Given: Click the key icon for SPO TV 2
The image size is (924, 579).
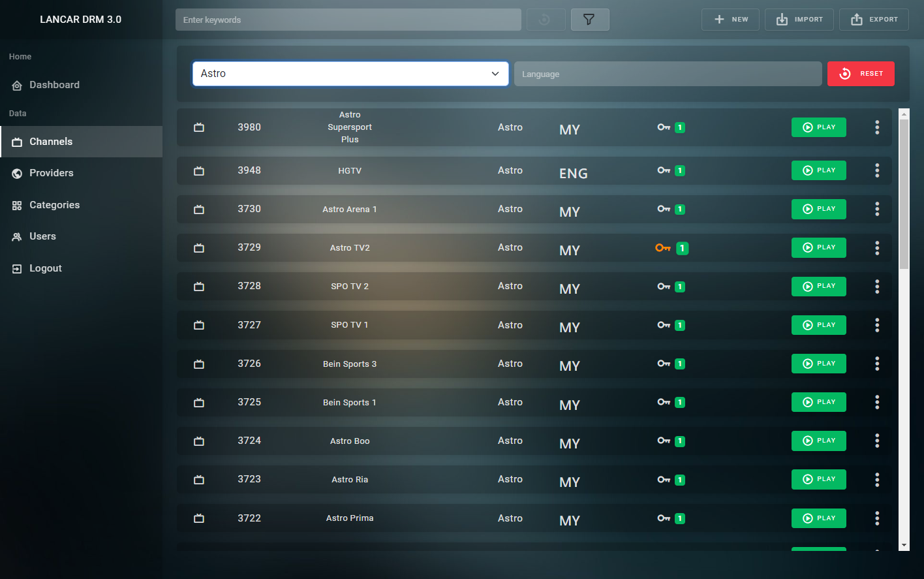Looking at the screenshot, I should click(664, 286).
